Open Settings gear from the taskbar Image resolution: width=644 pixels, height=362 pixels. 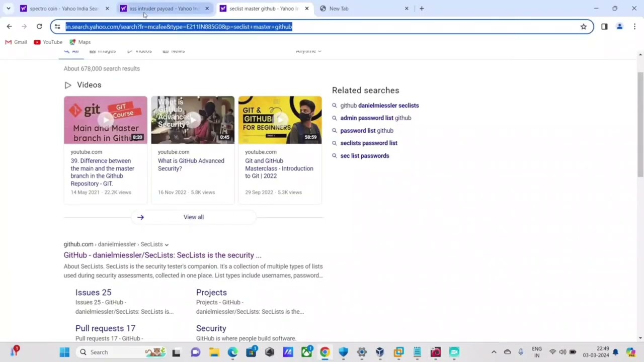362,352
